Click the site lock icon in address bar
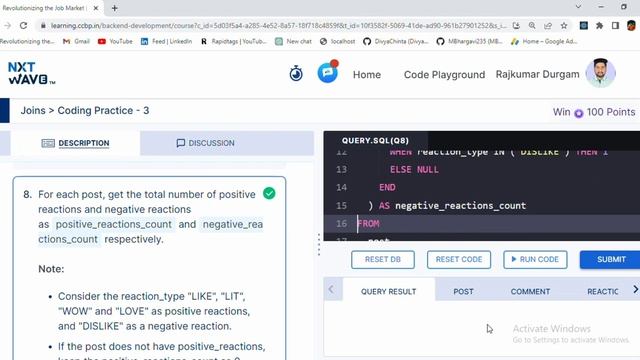Screen dimensions: 640x360 (43, 25)
